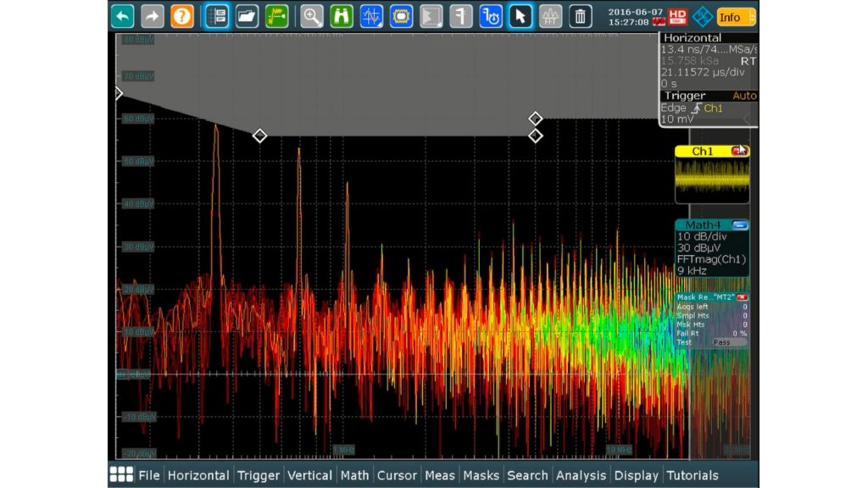
Task: Click the Trigger header in side panel
Action: 685,96
